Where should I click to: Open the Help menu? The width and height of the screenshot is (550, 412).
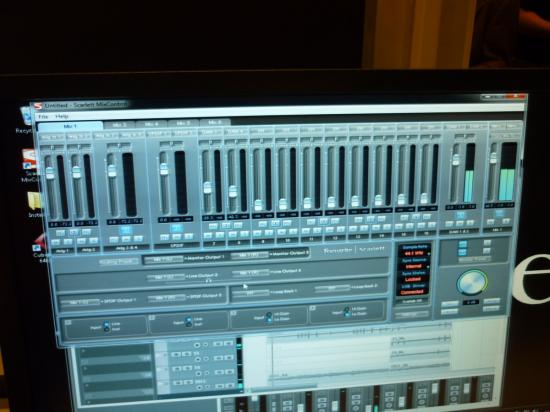62,116
